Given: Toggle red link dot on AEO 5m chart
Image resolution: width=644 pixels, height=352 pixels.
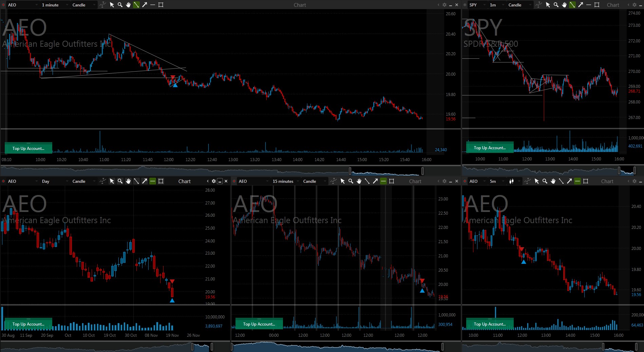Looking at the screenshot, I should tap(465, 181).
